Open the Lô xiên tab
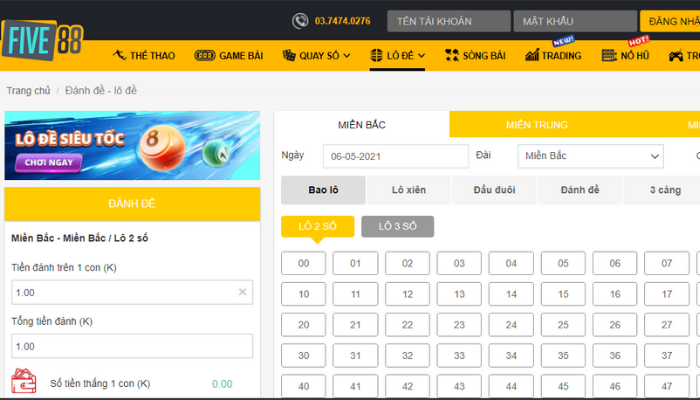 point(409,190)
